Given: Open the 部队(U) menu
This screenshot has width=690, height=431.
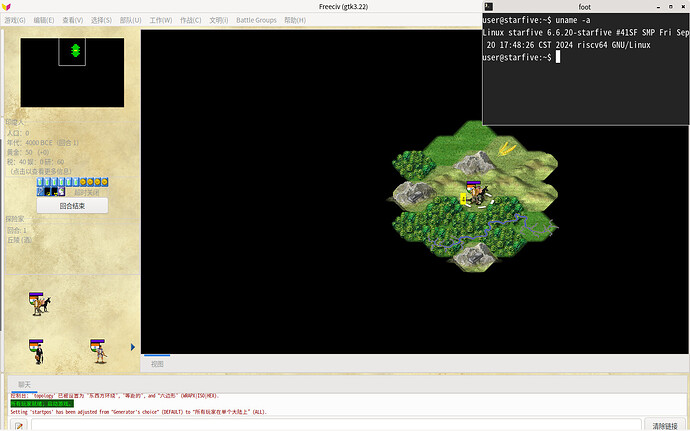Looking at the screenshot, I should pos(130,20).
